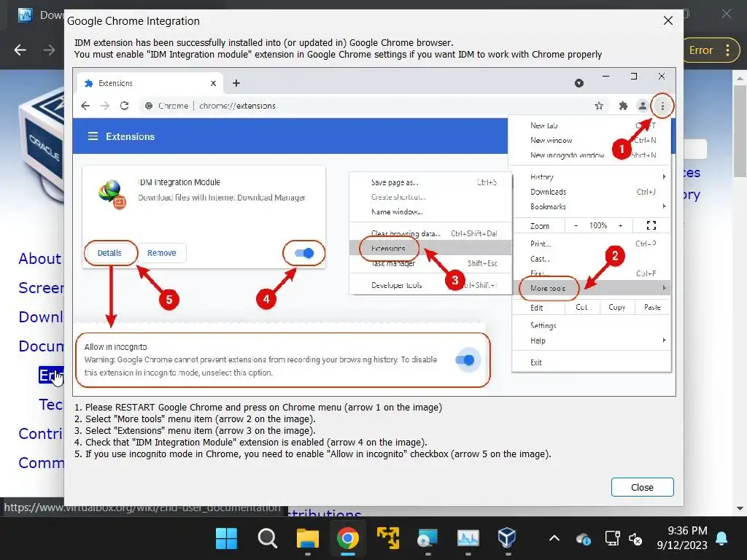Screen dimensions: 747x560
Task: Click the page scrollbar thumb in Chrome
Action: (740, 131)
